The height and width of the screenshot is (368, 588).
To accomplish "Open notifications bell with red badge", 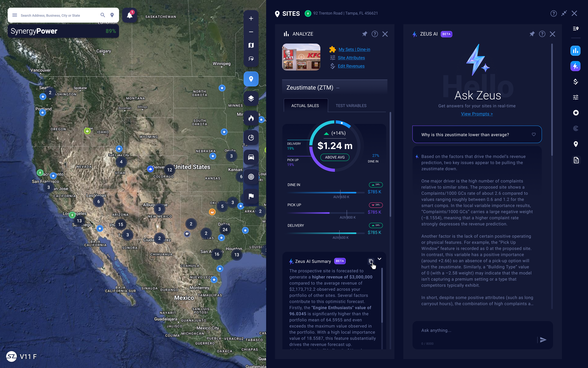I will coord(130,15).
